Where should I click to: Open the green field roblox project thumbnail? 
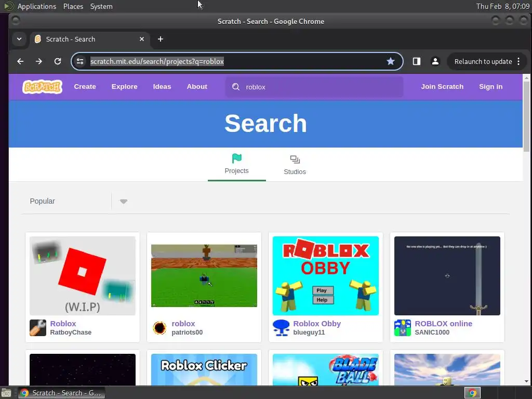click(x=204, y=276)
